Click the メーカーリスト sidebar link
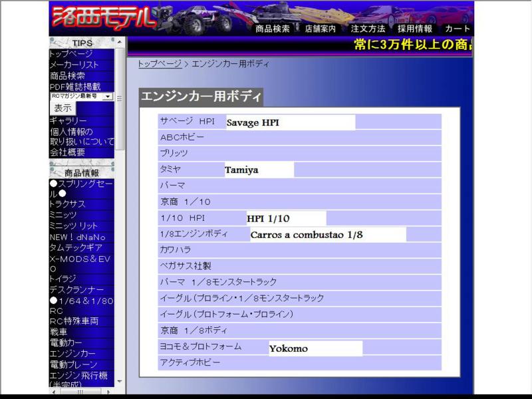 pyautogui.click(x=74, y=65)
